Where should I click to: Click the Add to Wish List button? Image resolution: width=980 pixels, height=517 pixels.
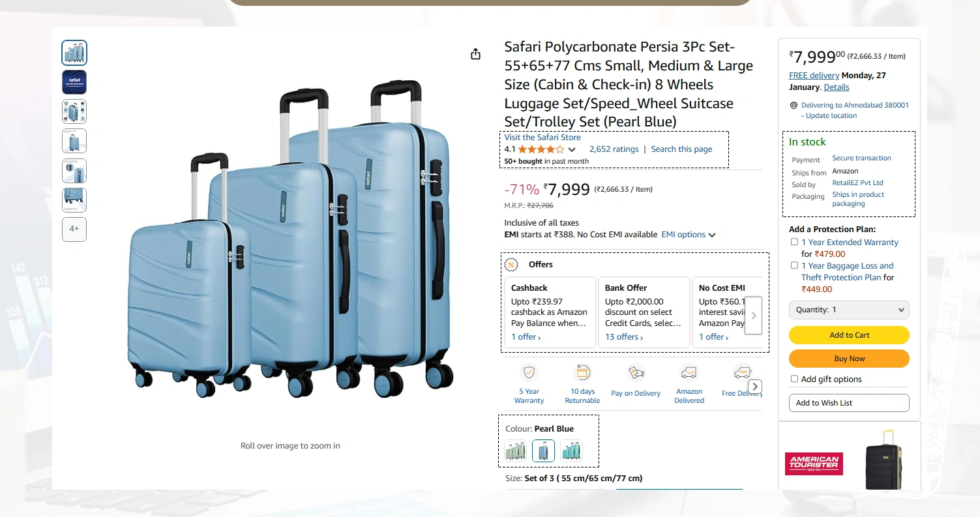849,403
